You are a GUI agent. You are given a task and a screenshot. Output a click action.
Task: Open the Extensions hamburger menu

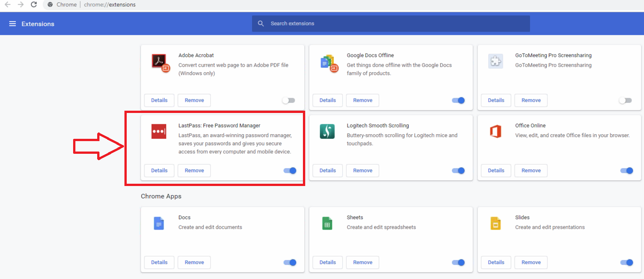click(x=12, y=24)
